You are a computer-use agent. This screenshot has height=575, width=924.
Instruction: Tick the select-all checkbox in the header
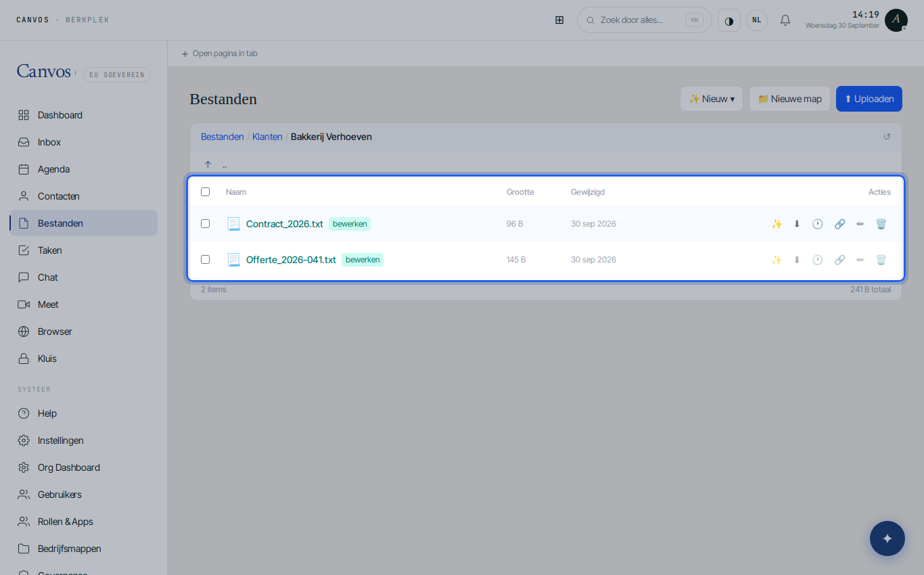pyautogui.click(x=205, y=192)
